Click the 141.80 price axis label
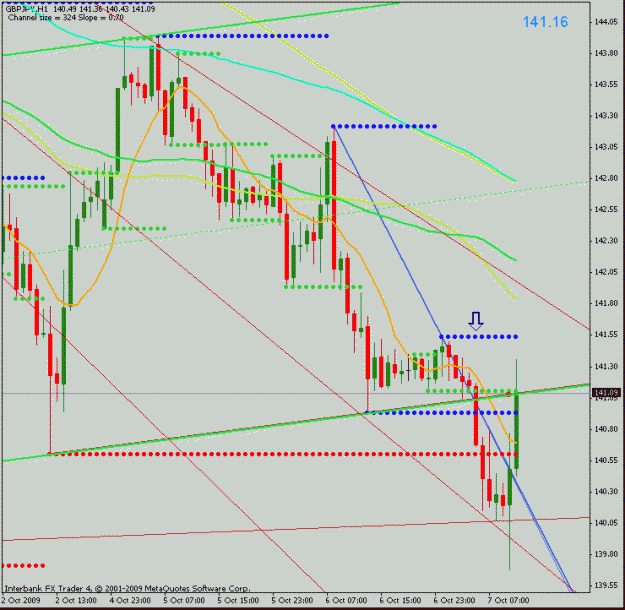Image resolution: width=625 pixels, height=610 pixels. point(606,303)
